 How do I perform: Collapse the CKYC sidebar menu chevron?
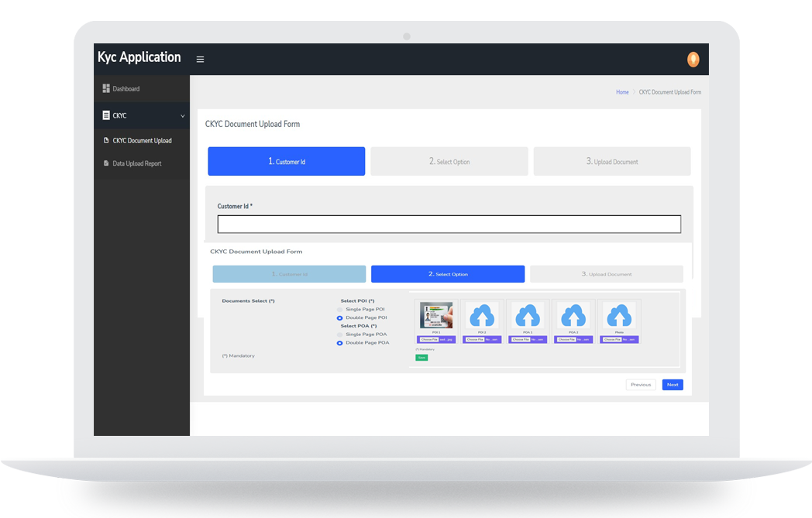(x=183, y=116)
